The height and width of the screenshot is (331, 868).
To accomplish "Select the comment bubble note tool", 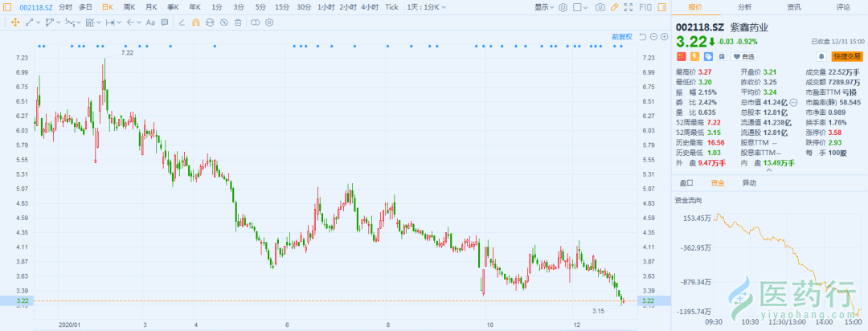I will pyautogui.click(x=165, y=22).
